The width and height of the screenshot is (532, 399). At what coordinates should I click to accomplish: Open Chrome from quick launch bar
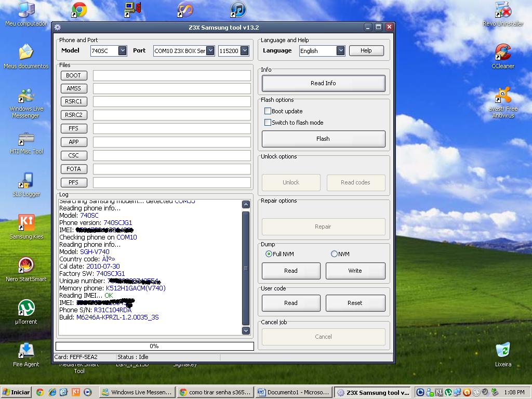[x=39, y=393]
